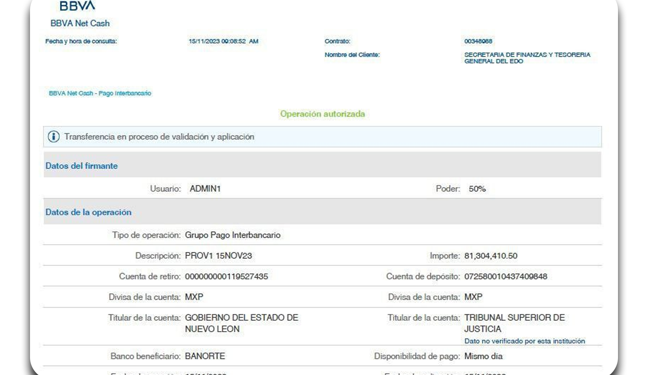Click the BBVA logo
The height and width of the screenshot is (375, 652).
click(x=77, y=5)
